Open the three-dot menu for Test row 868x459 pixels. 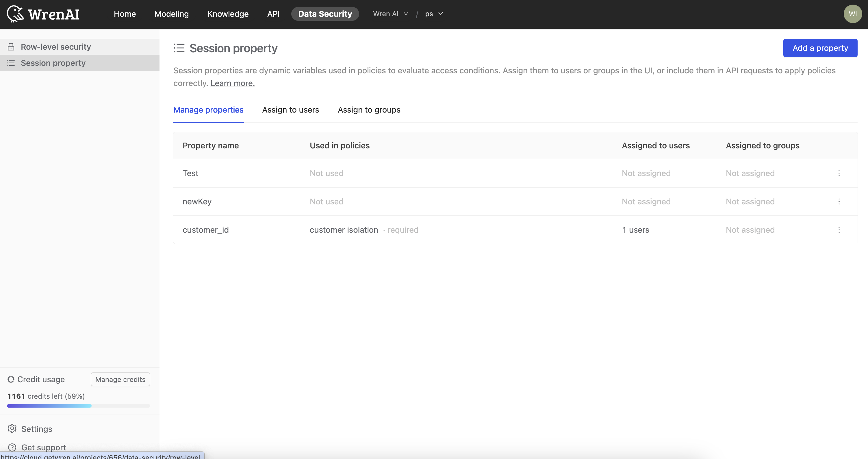(839, 173)
